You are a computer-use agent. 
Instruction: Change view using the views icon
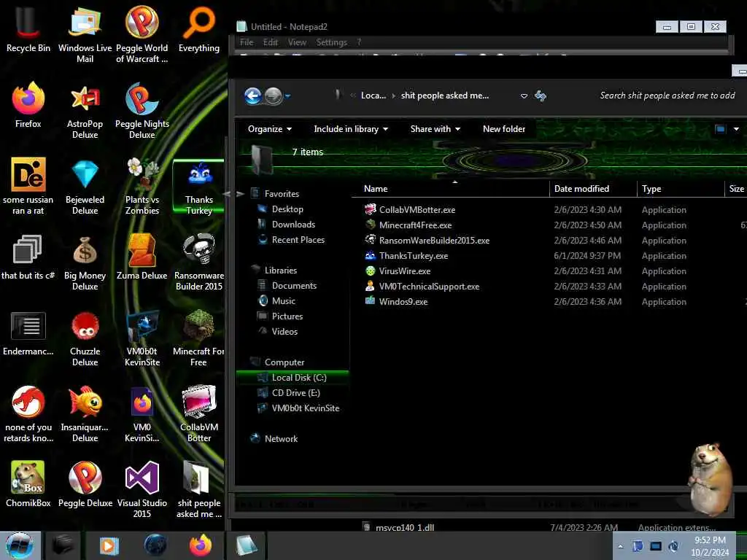pyautogui.click(x=720, y=129)
